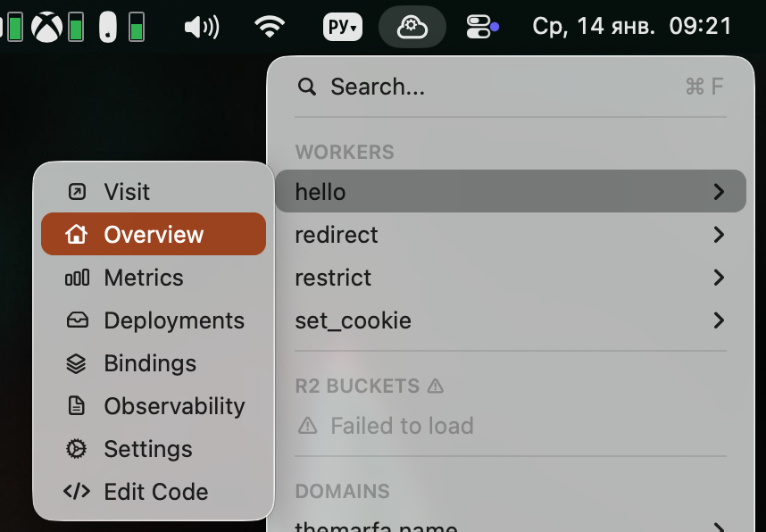Expand the restrict worker submenu chevron
The width and height of the screenshot is (766, 532).
click(x=719, y=278)
